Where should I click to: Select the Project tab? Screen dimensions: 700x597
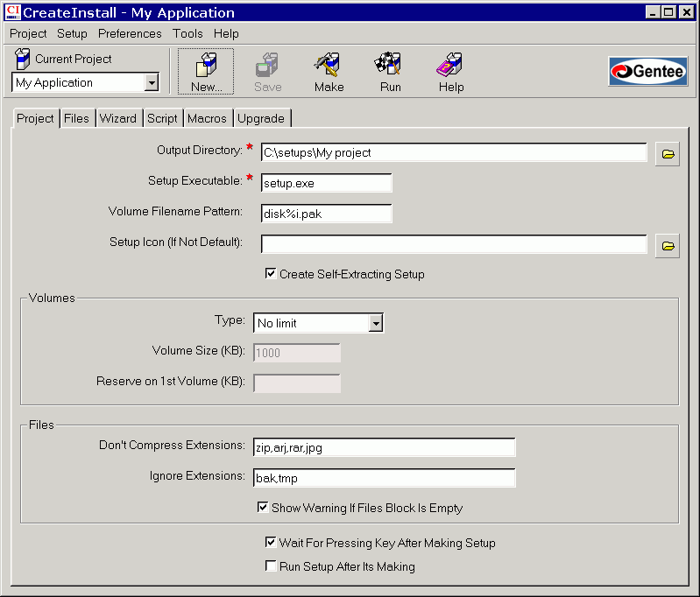(35, 118)
